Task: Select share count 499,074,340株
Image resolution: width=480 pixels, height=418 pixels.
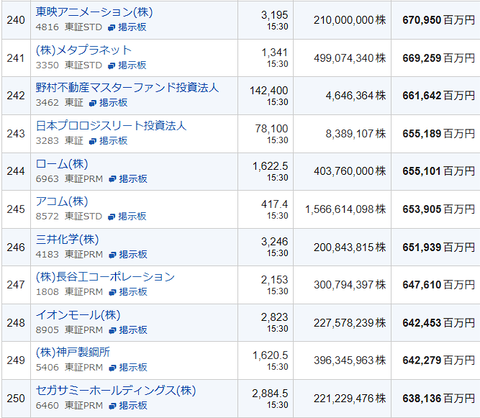Action: pyautogui.click(x=350, y=58)
